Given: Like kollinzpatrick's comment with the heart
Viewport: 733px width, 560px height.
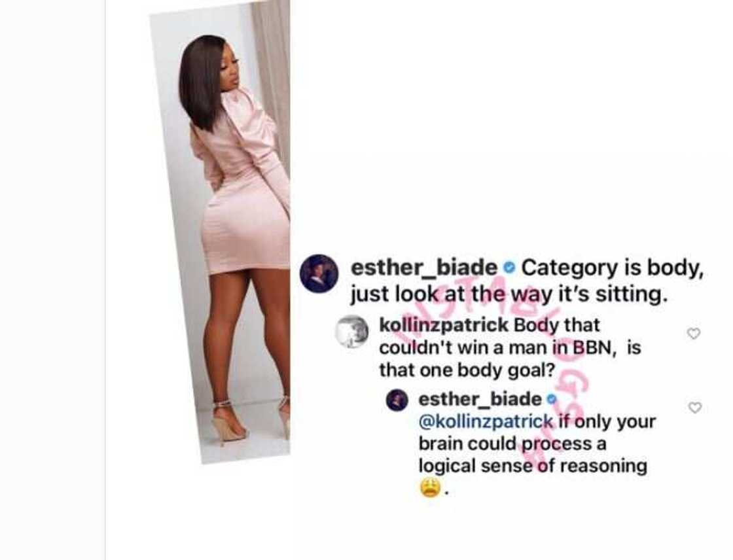Looking at the screenshot, I should pos(694,333).
